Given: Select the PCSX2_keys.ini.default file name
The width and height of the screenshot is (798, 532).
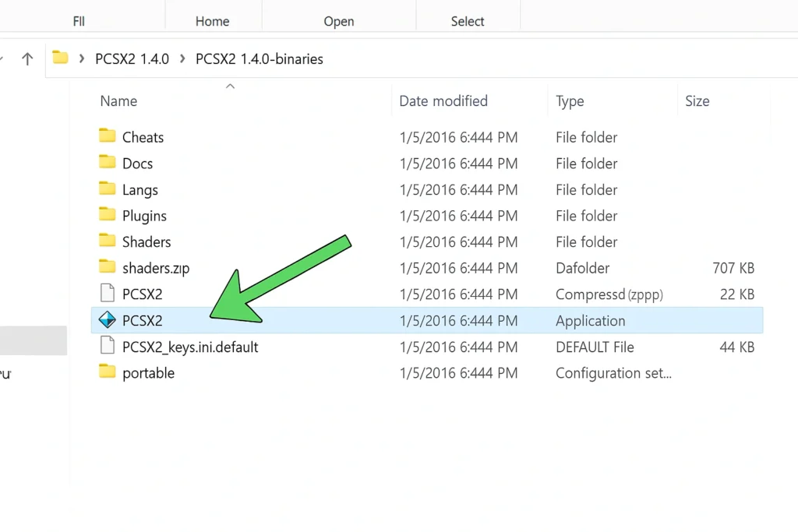Looking at the screenshot, I should (190, 347).
